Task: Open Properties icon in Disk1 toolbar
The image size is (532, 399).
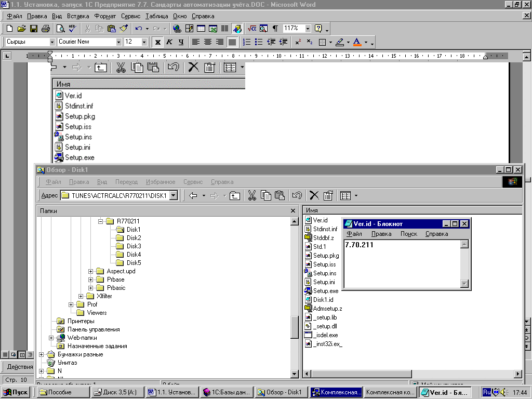Action: (328, 195)
